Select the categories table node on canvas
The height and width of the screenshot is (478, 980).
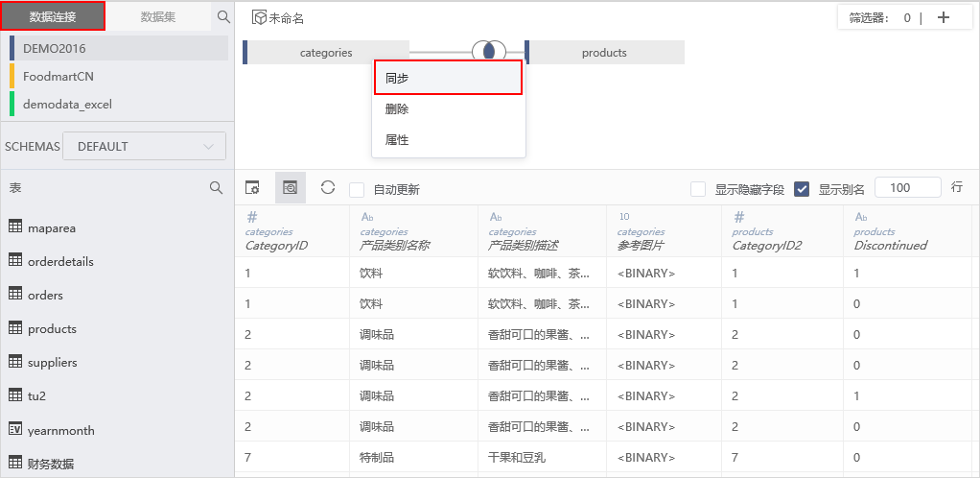pyautogui.click(x=326, y=53)
